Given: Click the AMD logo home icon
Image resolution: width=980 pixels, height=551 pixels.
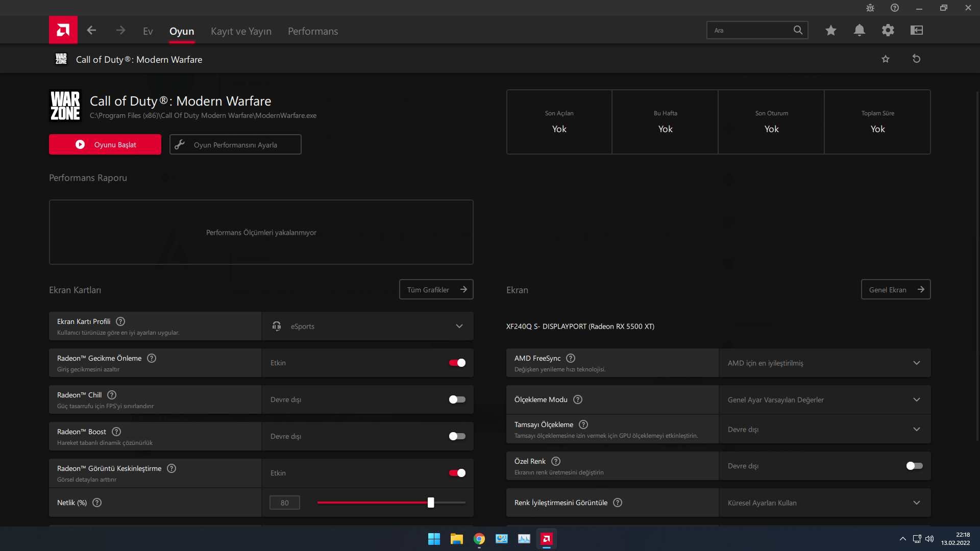Looking at the screenshot, I should [x=63, y=30].
